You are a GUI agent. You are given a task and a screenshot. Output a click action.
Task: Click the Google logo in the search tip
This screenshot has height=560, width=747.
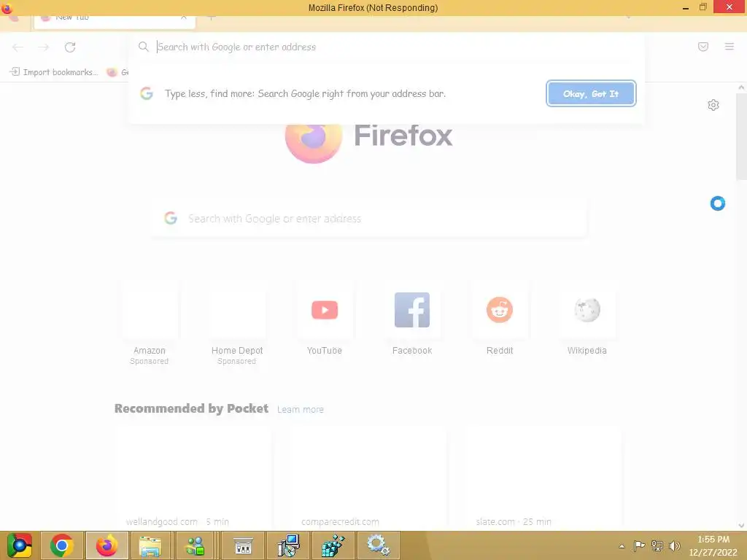click(x=146, y=93)
